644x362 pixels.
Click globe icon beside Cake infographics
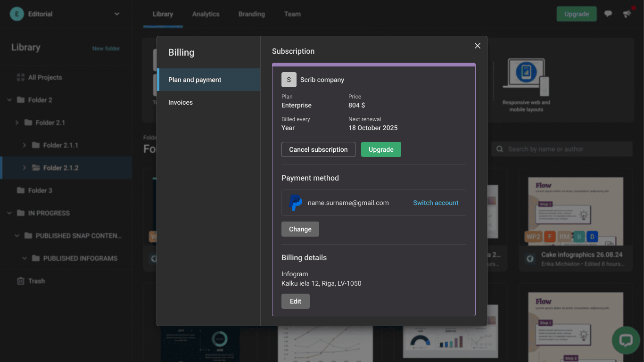530,258
